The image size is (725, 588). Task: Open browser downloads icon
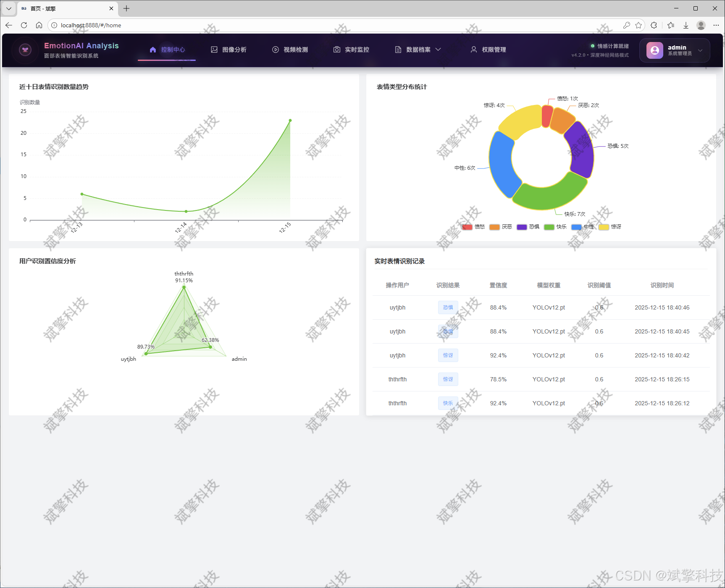686,25
